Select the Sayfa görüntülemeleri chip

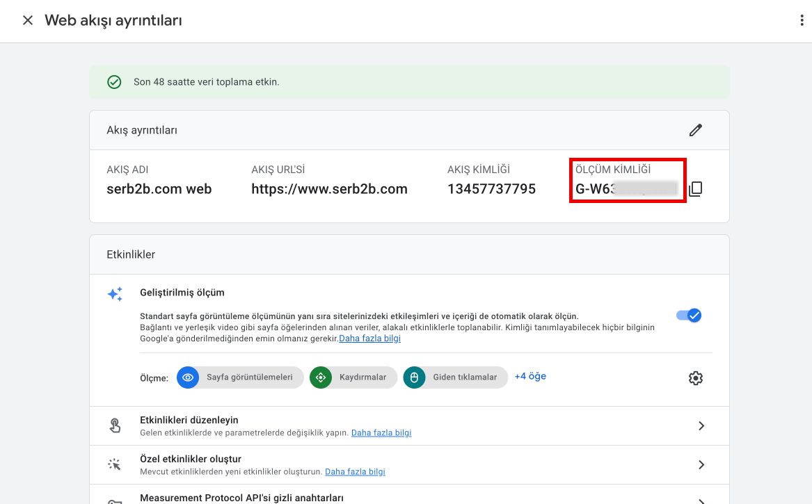pos(240,377)
